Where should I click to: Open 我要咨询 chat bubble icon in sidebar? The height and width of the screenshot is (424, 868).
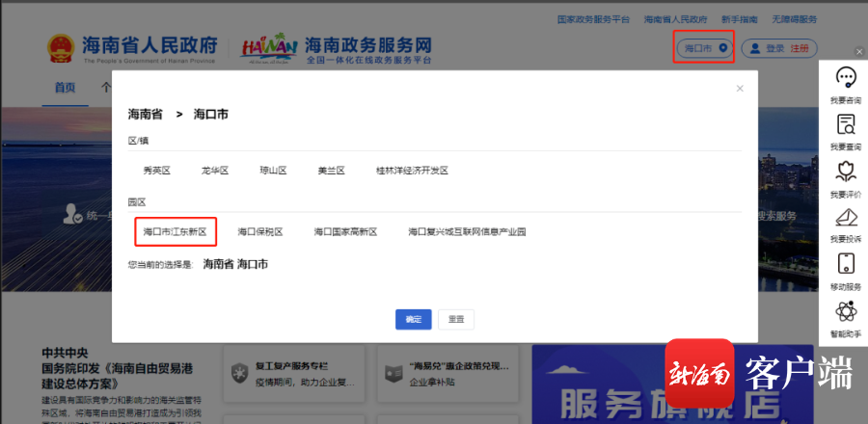pos(845,78)
